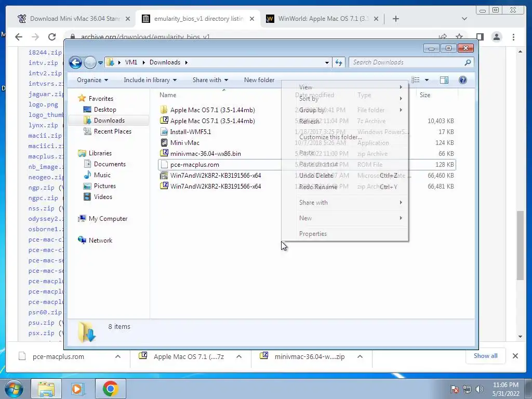Select Desktop under Favorites
This screenshot has width=532, height=399.
(105, 110)
